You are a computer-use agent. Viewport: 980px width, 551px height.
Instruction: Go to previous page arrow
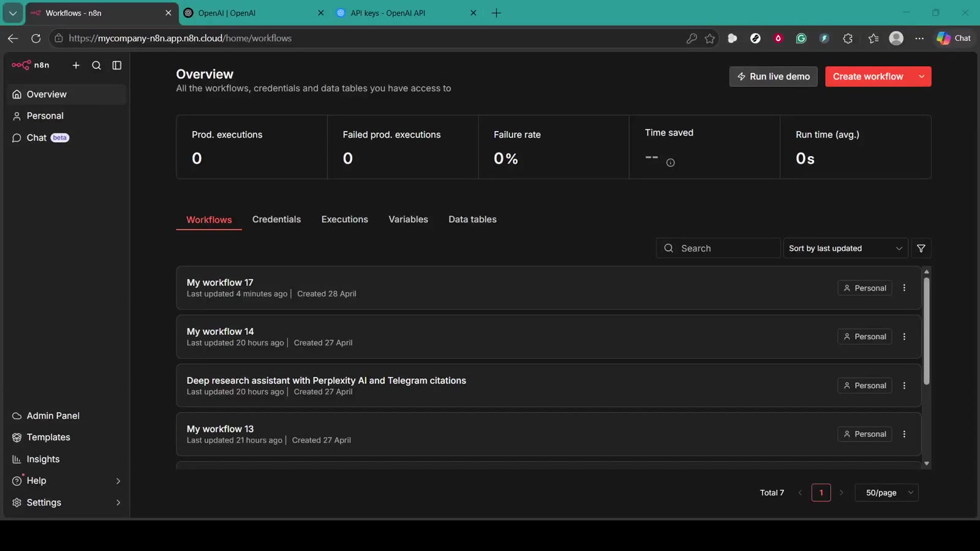coord(800,493)
